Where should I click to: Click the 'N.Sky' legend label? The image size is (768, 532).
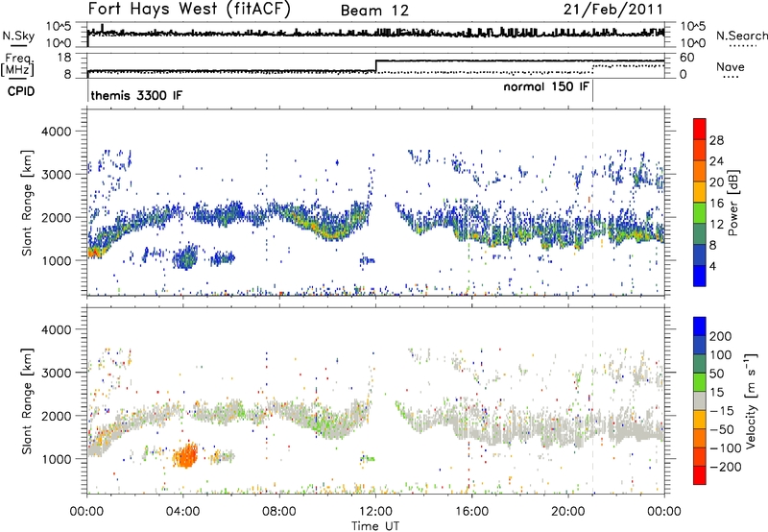click(x=18, y=36)
